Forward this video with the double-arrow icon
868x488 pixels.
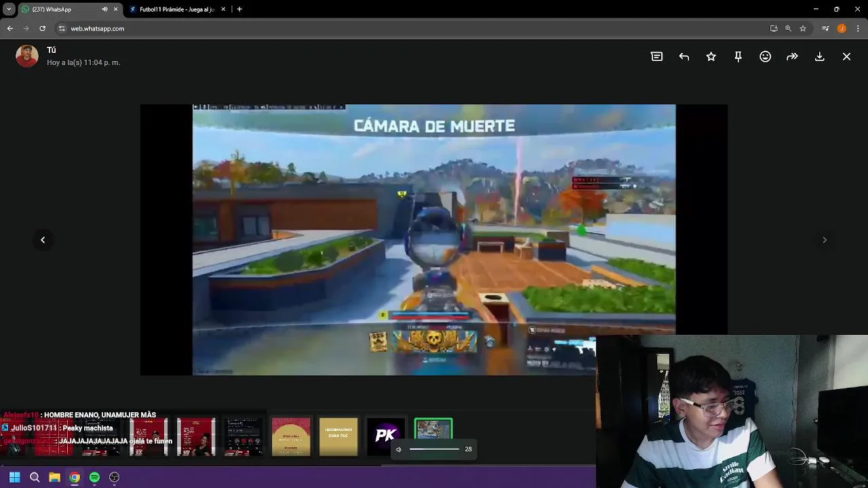(x=792, y=57)
